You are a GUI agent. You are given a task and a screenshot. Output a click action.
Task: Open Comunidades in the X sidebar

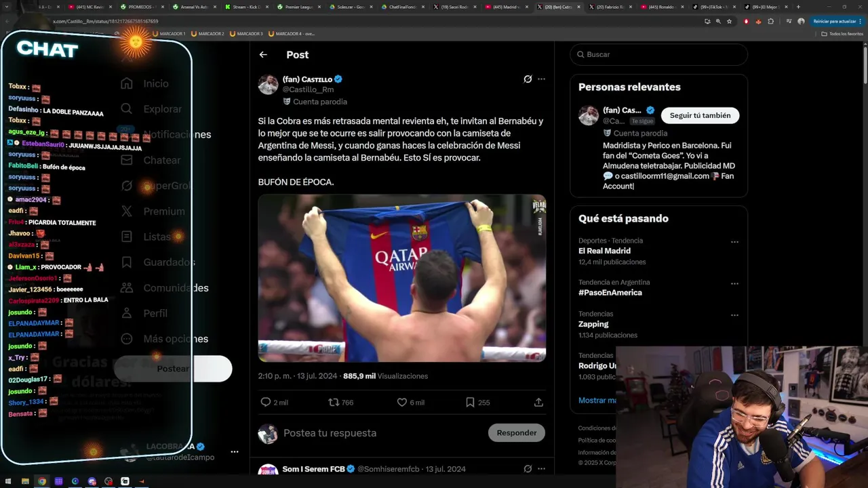click(x=164, y=288)
